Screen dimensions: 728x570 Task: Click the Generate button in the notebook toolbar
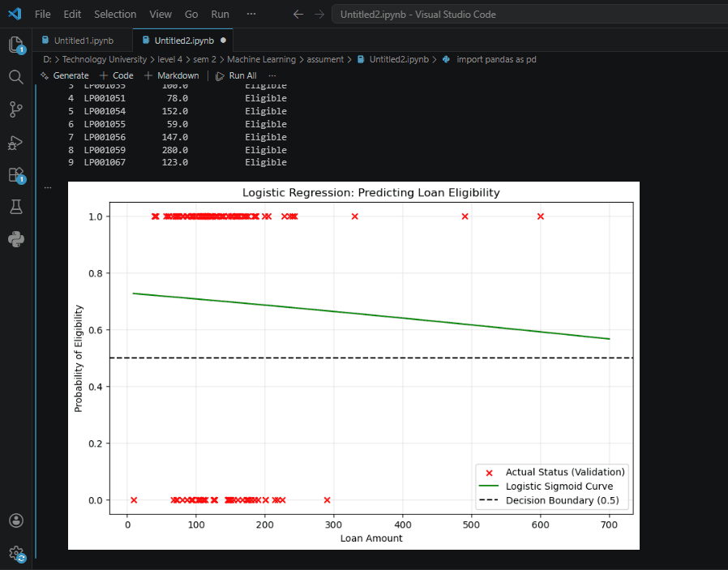coord(65,75)
